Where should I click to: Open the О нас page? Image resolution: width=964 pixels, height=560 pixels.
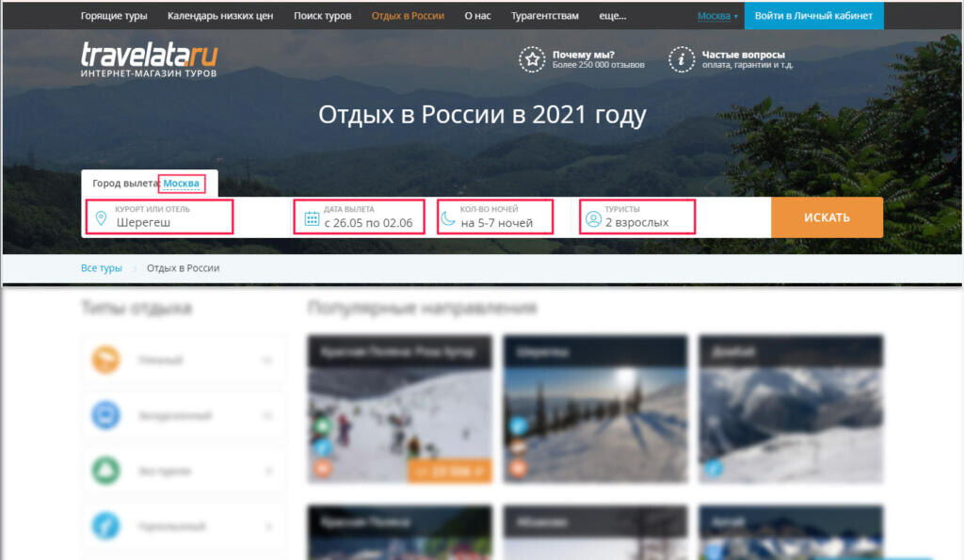point(477,15)
